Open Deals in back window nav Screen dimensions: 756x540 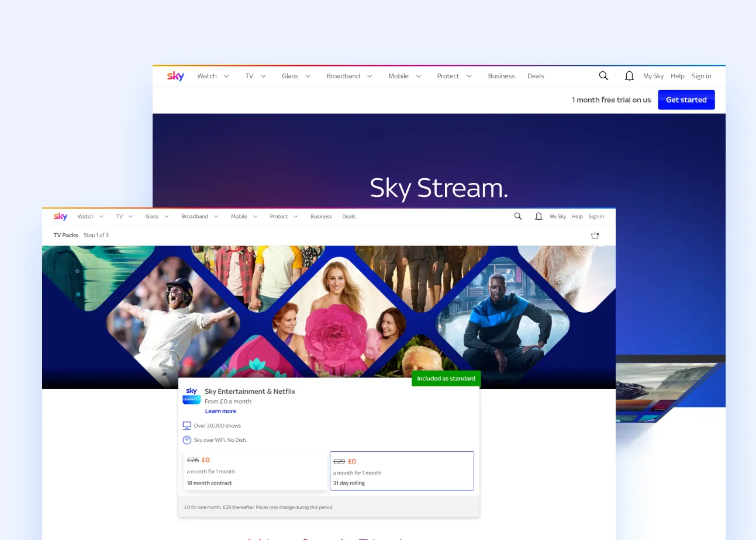(536, 76)
